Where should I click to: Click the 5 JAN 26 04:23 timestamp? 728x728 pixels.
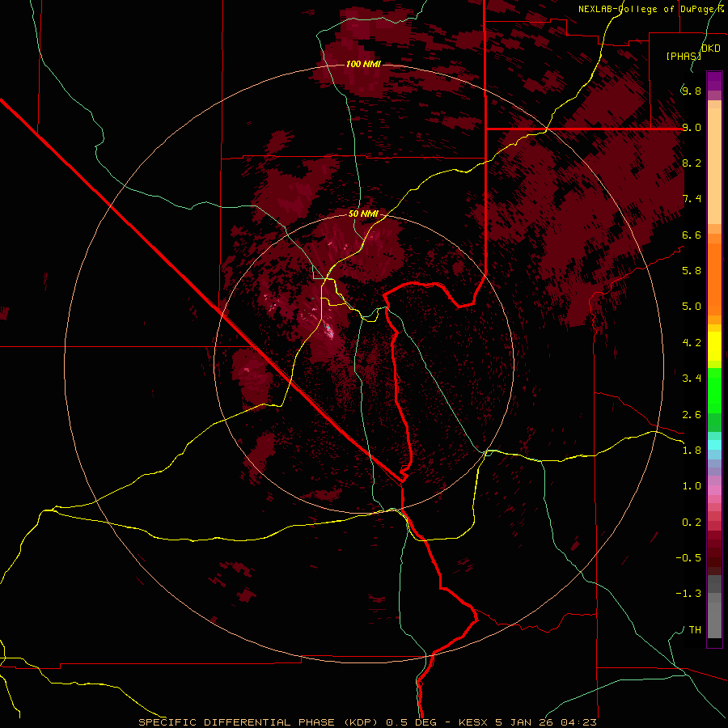tap(547, 722)
